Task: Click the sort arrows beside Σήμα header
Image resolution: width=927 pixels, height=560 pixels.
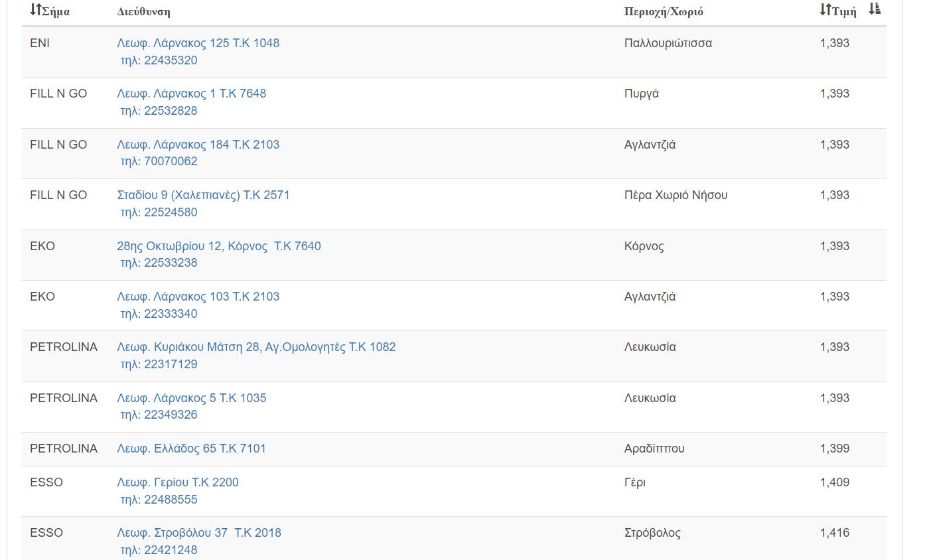Action: click(x=35, y=10)
